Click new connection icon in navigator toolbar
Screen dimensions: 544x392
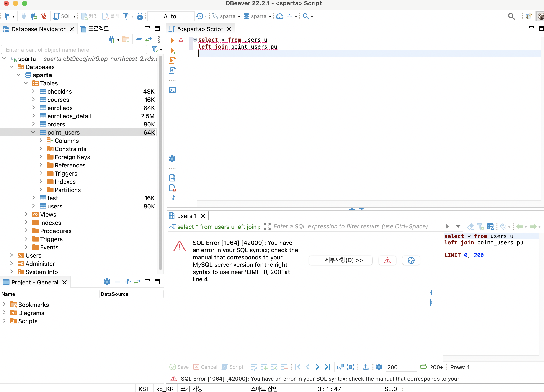(112, 40)
